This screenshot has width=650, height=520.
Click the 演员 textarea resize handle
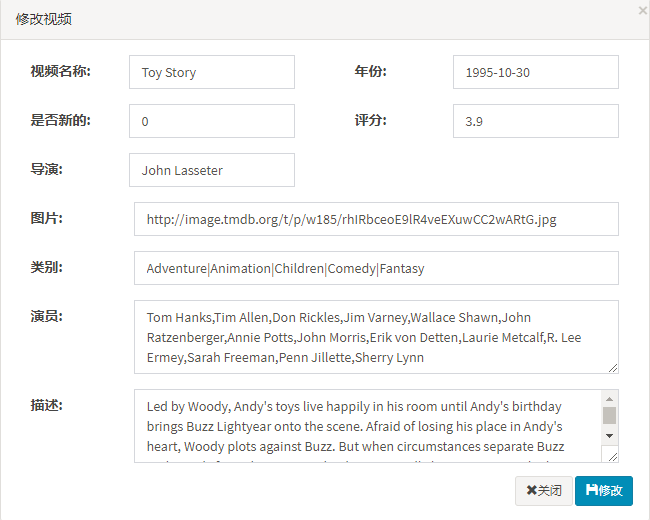613,368
